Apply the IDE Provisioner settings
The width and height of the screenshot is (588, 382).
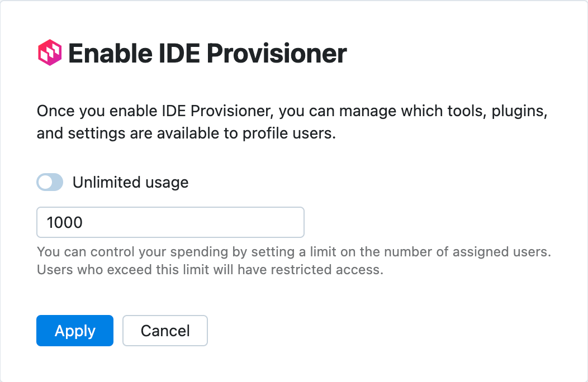point(74,331)
